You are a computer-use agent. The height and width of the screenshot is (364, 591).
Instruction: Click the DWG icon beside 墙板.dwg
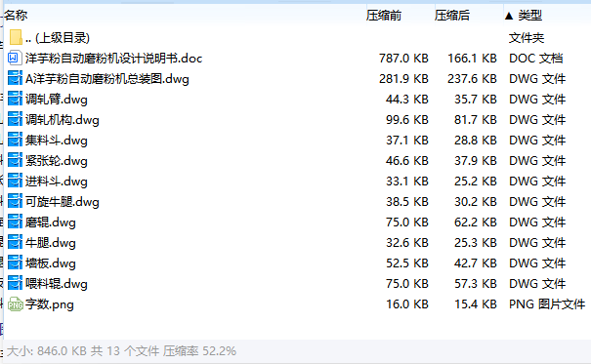pos(15,263)
